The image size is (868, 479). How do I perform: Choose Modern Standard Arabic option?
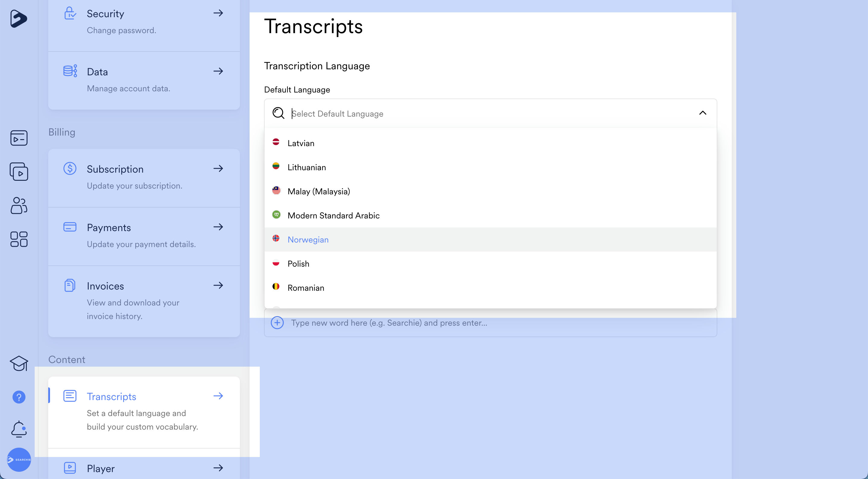(333, 216)
